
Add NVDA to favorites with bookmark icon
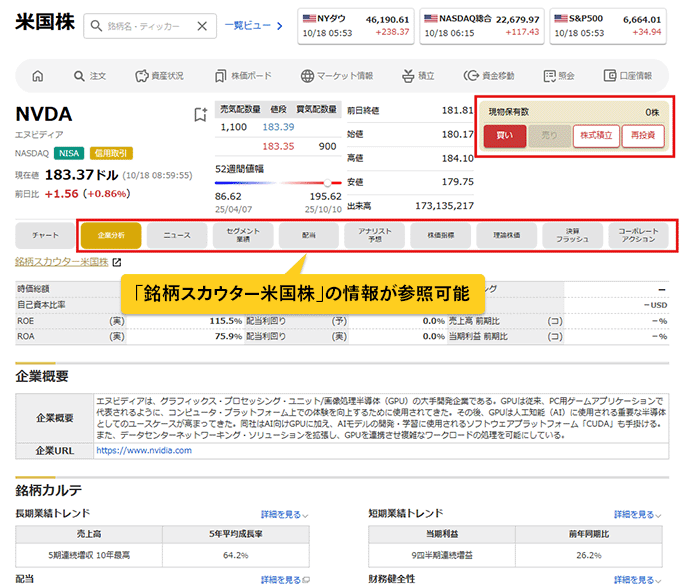point(199,115)
